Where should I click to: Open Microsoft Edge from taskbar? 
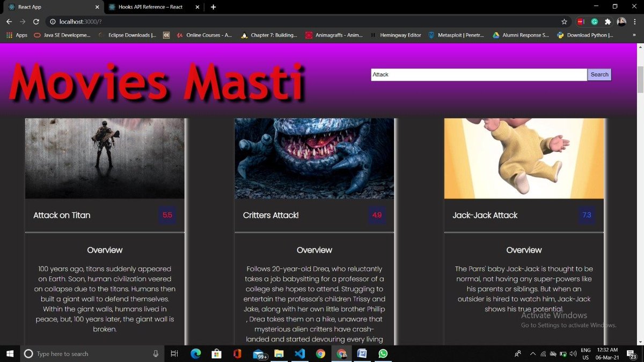point(196,353)
